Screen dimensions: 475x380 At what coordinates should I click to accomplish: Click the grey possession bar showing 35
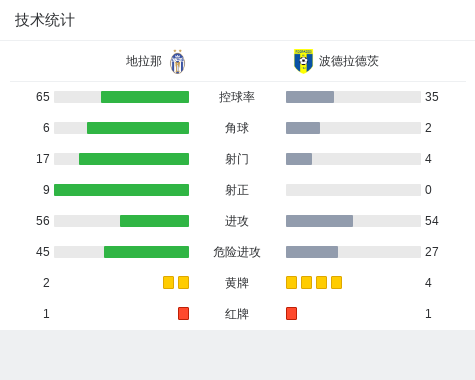(x=310, y=97)
